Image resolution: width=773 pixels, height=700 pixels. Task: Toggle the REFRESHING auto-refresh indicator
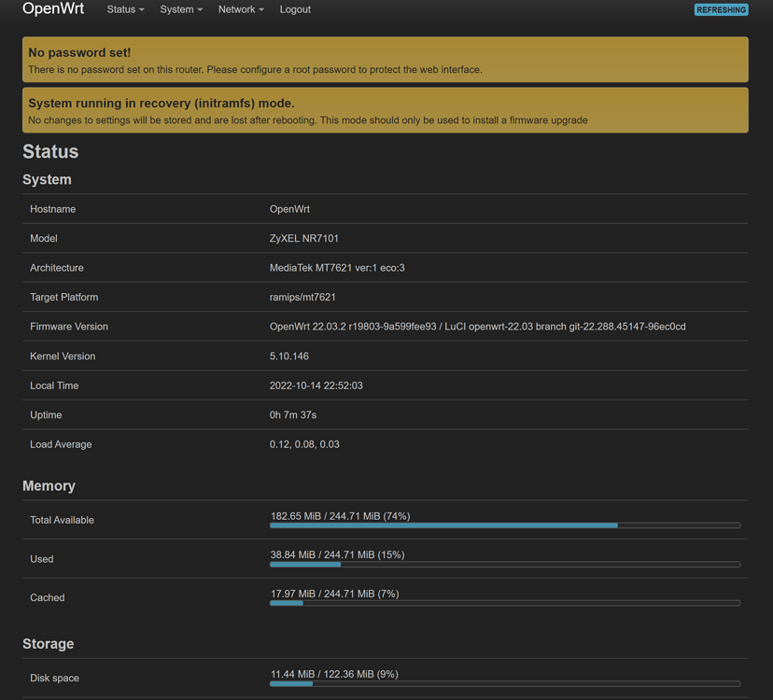coord(719,9)
